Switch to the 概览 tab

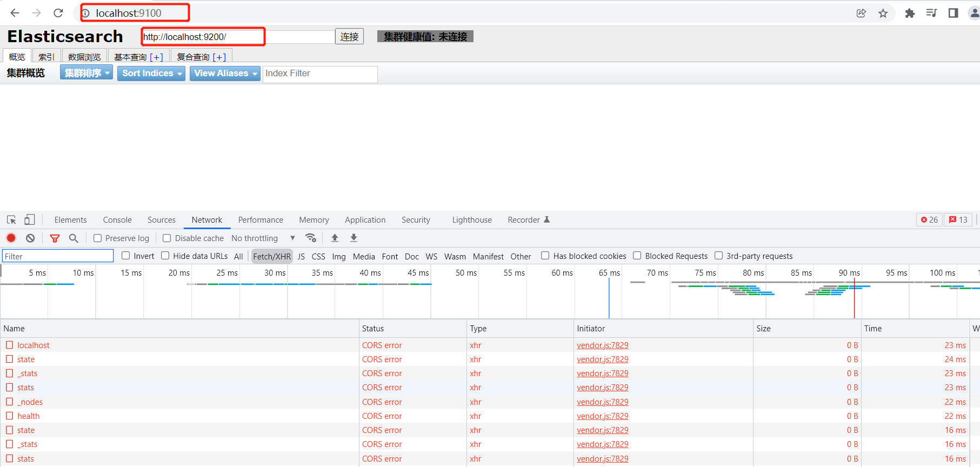(x=17, y=56)
